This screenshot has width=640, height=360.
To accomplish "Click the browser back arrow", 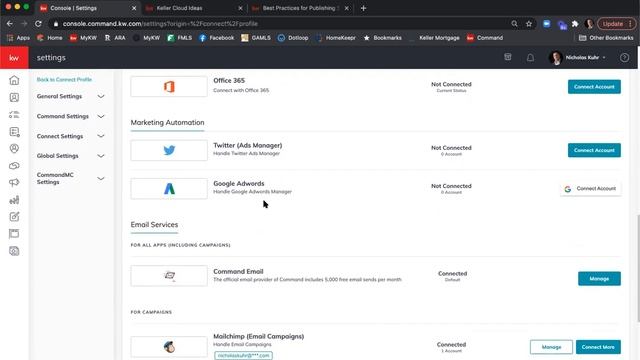I will pos(10,24).
